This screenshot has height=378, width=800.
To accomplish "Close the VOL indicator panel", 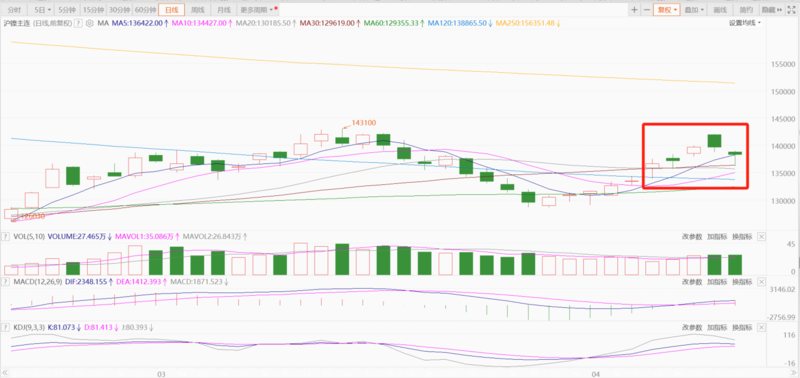I will (x=761, y=237).
